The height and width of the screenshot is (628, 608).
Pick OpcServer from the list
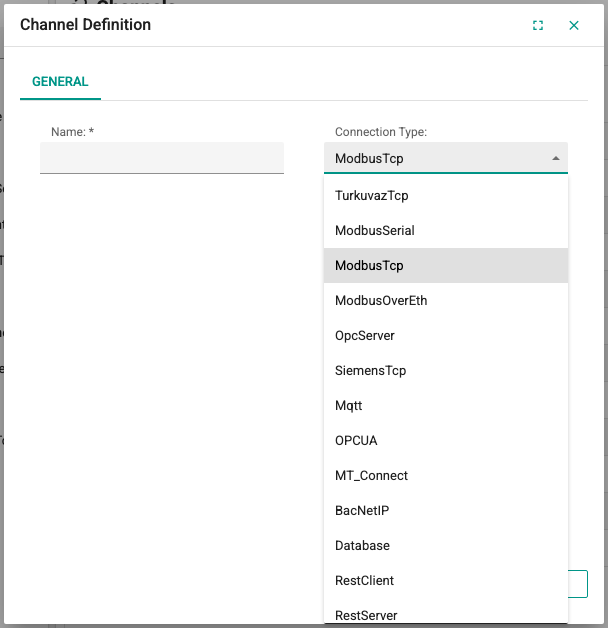click(x=446, y=335)
